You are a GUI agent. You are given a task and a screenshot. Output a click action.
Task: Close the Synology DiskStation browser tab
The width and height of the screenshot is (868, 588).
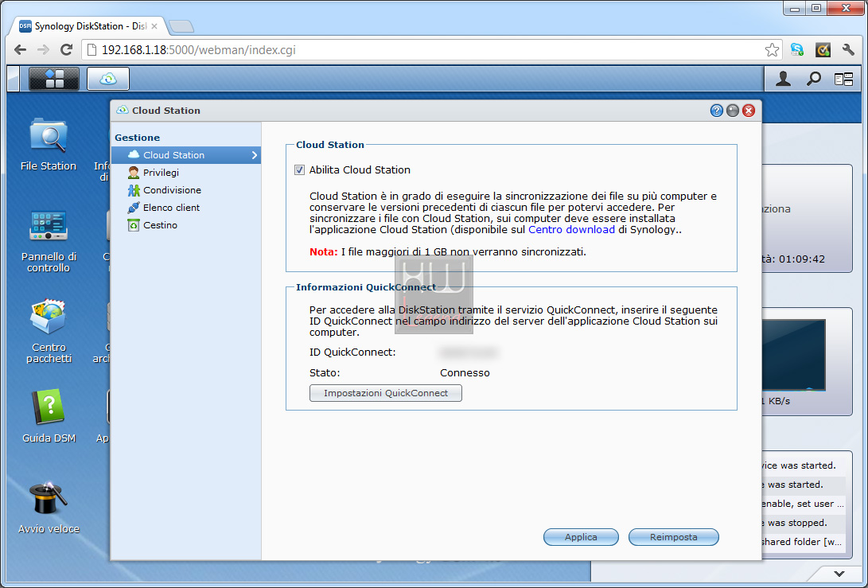(x=154, y=26)
